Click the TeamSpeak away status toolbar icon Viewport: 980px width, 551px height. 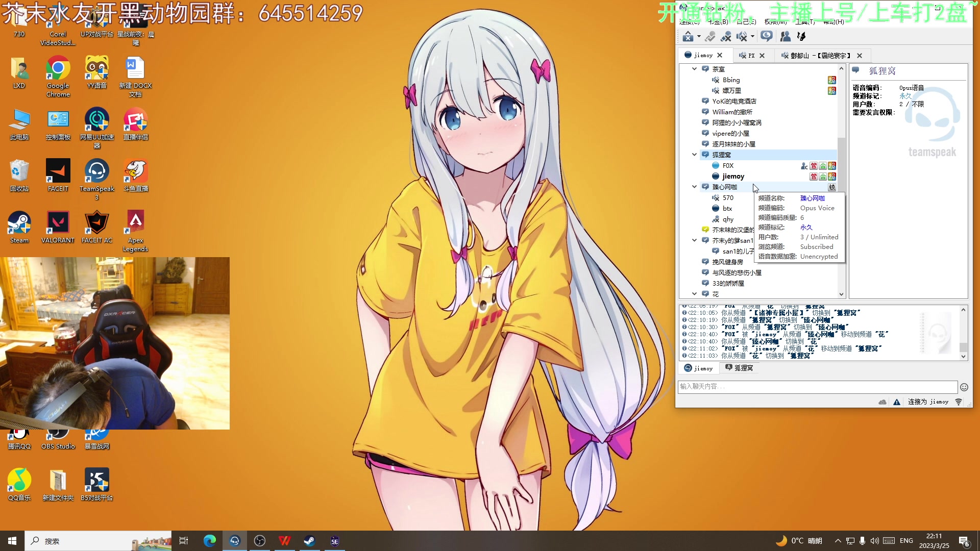(x=688, y=36)
